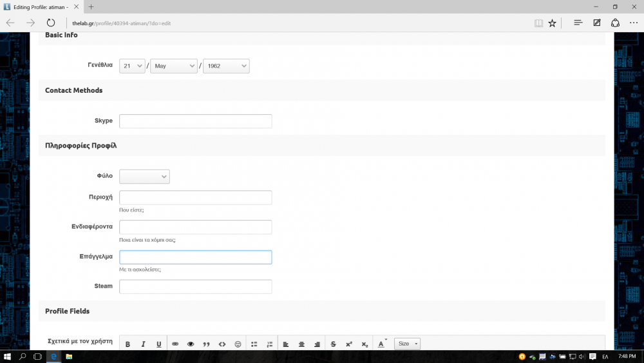644x363 pixels.
Task: Center align text
Action: point(301,344)
